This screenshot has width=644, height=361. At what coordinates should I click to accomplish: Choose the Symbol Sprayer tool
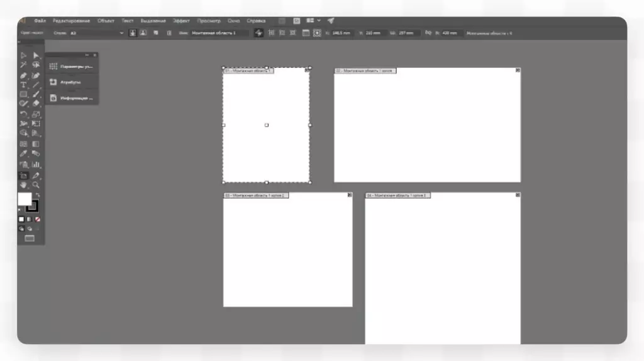tap(23, 165)
